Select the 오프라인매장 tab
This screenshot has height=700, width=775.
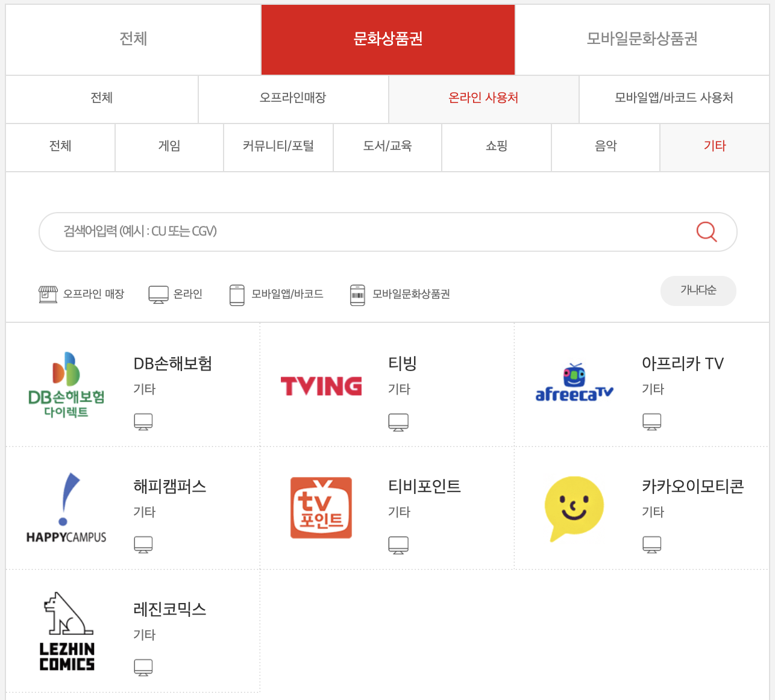click(293, 98)
